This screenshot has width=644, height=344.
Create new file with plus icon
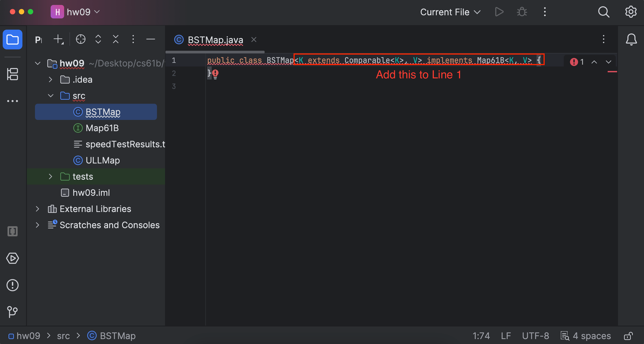[58, 39]
